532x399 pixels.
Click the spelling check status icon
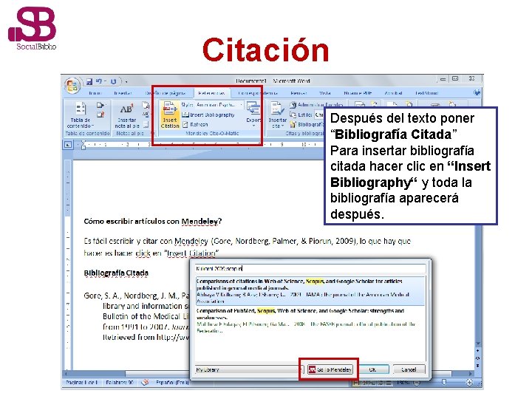146,383
